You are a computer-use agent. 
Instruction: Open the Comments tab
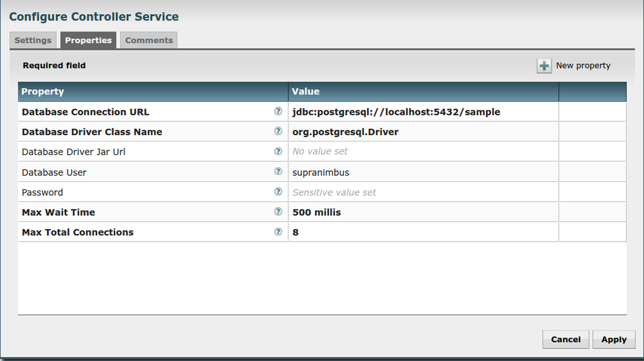(149, 40)
